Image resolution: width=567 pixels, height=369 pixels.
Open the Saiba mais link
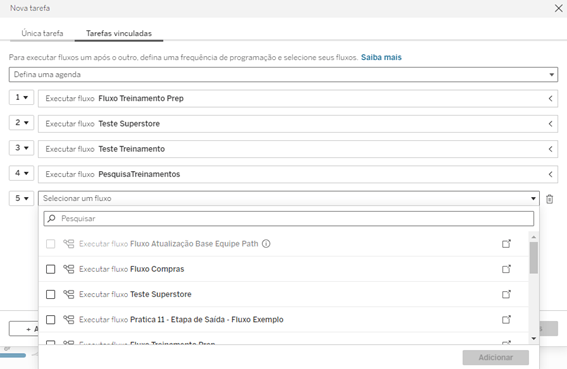(x=381, y=57)
